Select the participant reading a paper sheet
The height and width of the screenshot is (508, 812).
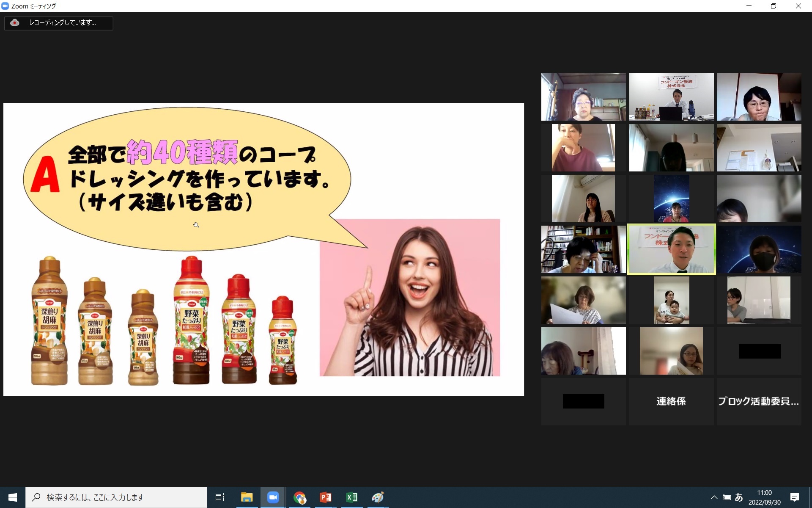(x=583, y=300)
